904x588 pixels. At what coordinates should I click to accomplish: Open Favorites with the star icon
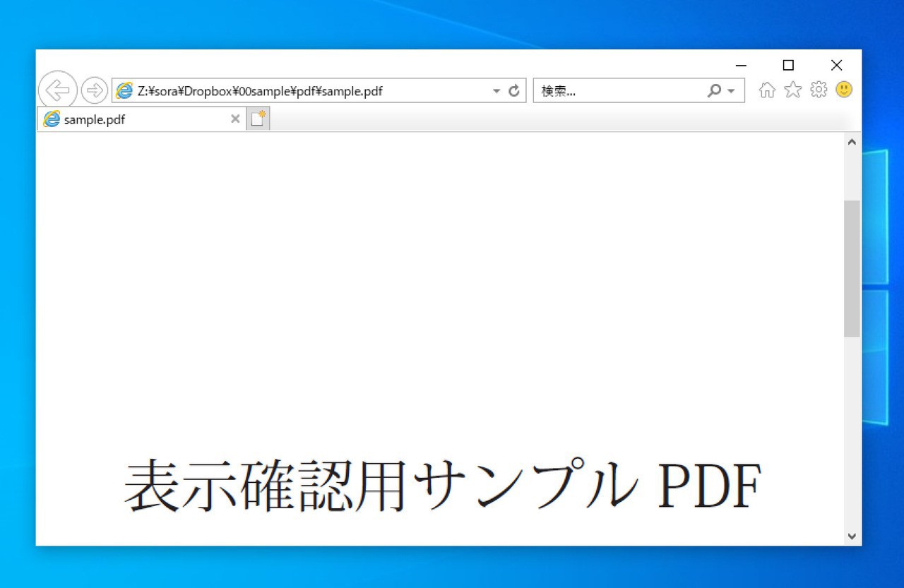point(793,90)
